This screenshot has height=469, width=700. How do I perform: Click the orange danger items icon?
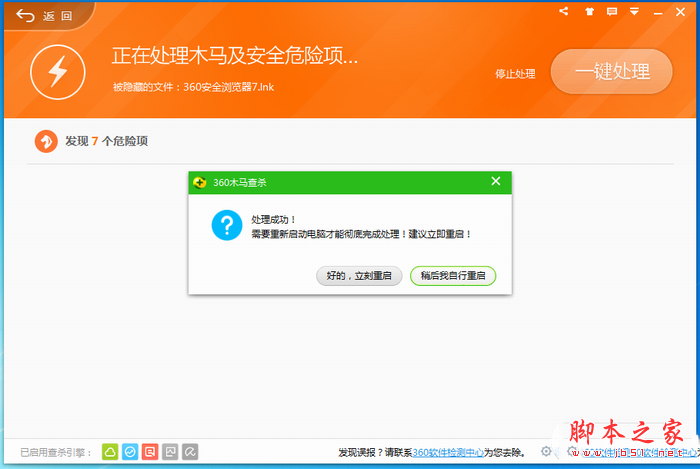point(46,141)
